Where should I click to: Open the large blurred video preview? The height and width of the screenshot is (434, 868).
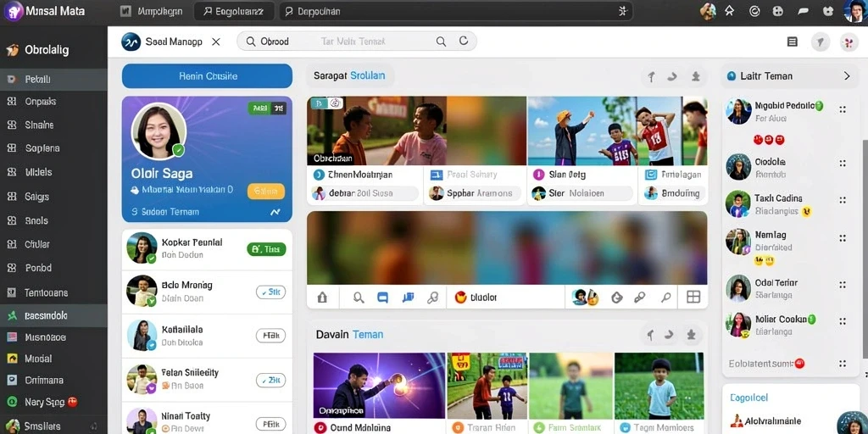point(507,248)
